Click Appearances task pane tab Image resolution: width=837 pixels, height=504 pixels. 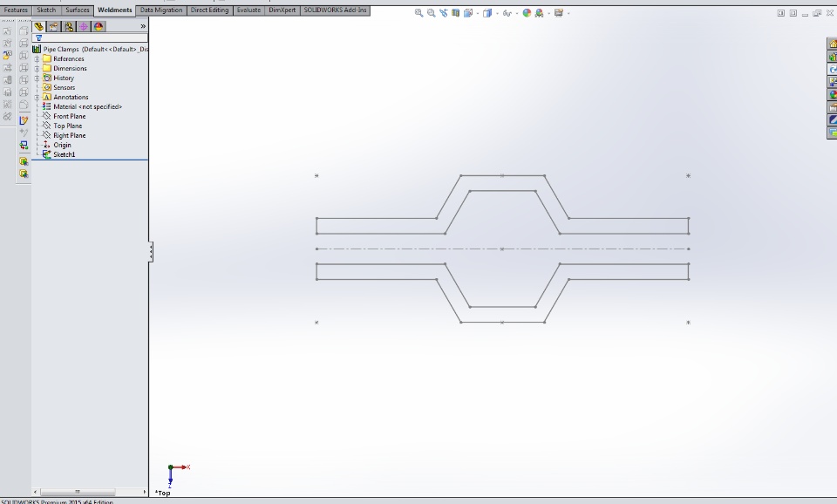(832, 94)
